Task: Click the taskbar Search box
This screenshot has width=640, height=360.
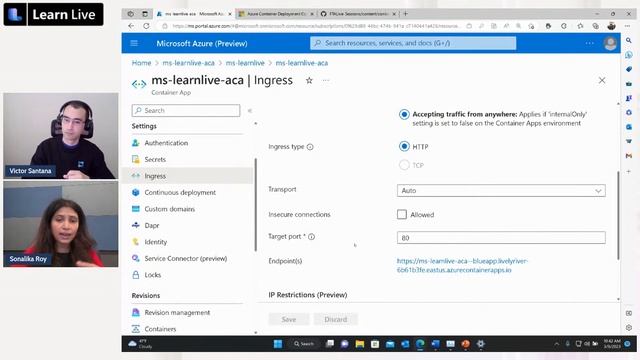Action: tap(304, 344)
